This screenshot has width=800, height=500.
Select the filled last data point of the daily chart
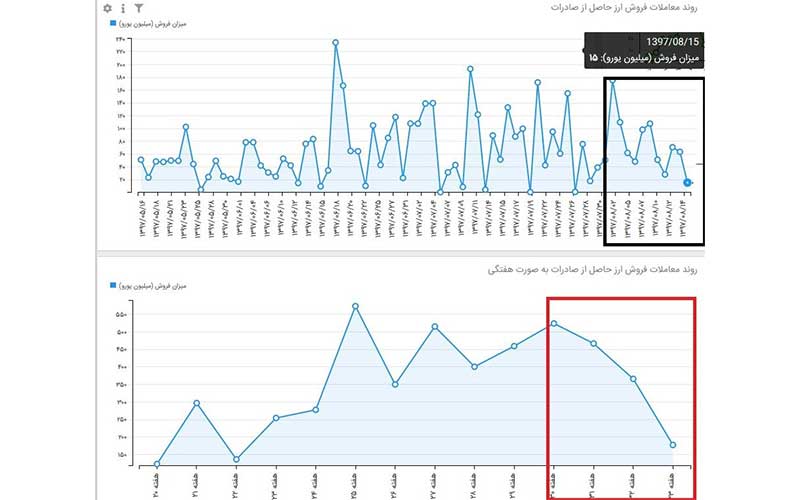(688, 182)
